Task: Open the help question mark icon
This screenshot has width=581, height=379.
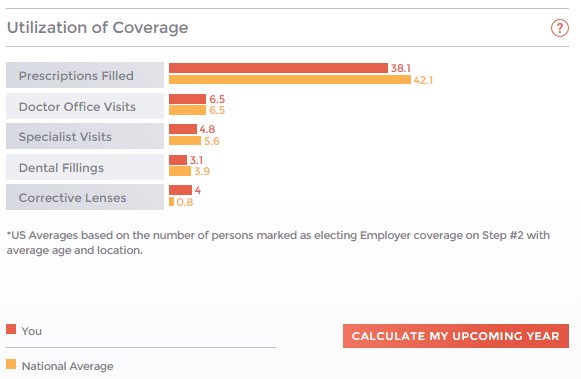Action: [x=560, y=28]
